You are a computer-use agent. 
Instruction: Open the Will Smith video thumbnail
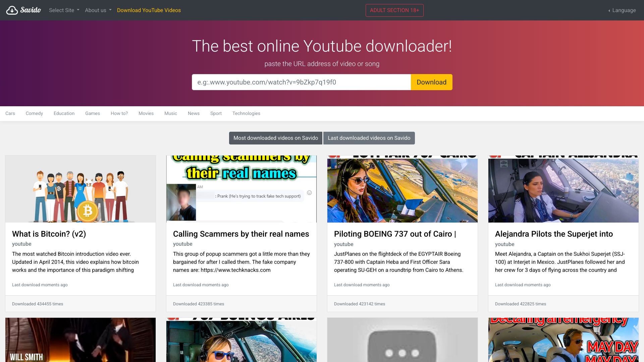click(x=80, y=340)
